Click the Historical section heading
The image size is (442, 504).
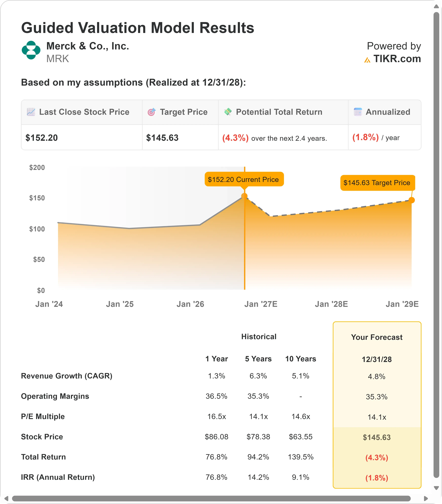click(259, 337)
